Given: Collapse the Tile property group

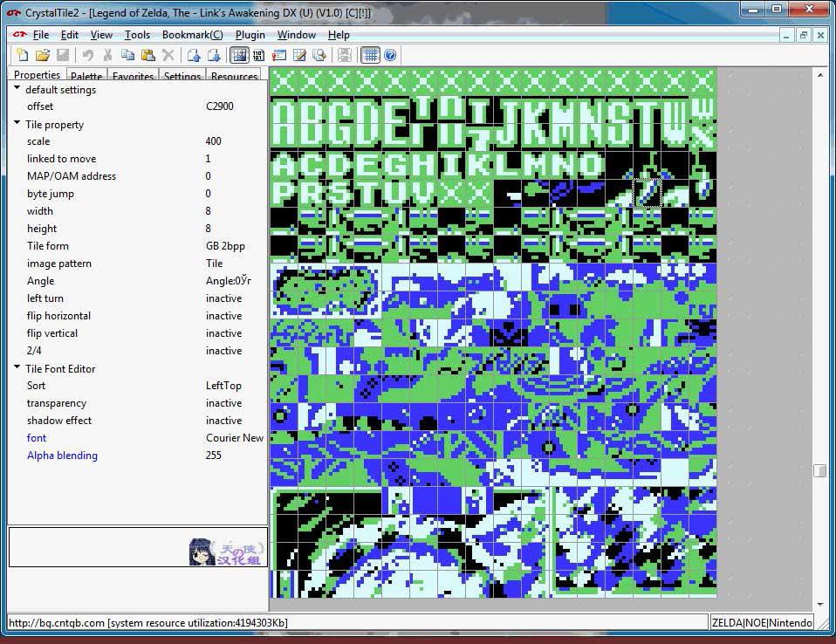Looking at the screenshot, I should coord(17,123).
